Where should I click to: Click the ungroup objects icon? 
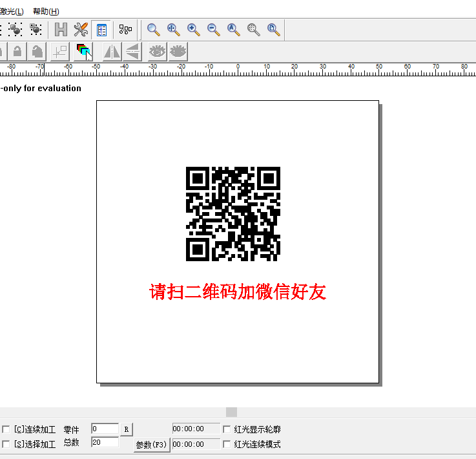click(36, 30)
